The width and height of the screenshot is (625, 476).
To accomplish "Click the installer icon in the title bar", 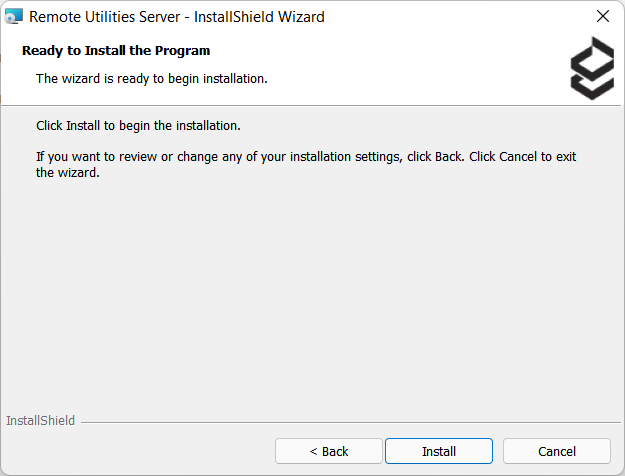I will 14,17.
